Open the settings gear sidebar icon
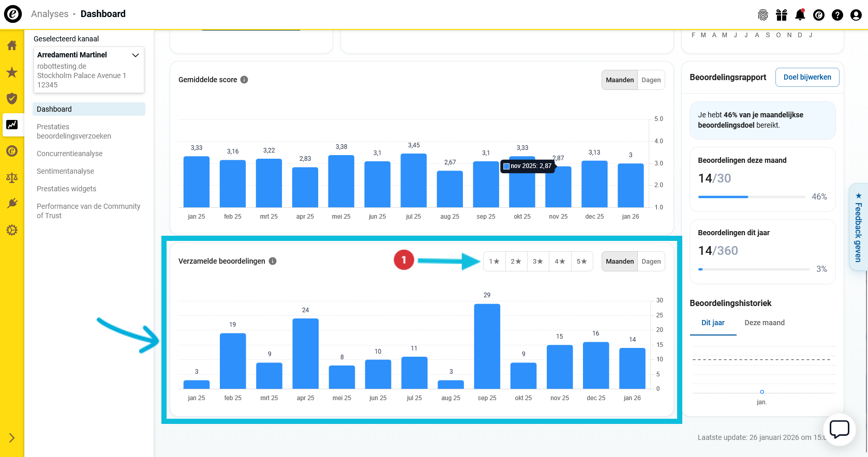 pos(12,230)
